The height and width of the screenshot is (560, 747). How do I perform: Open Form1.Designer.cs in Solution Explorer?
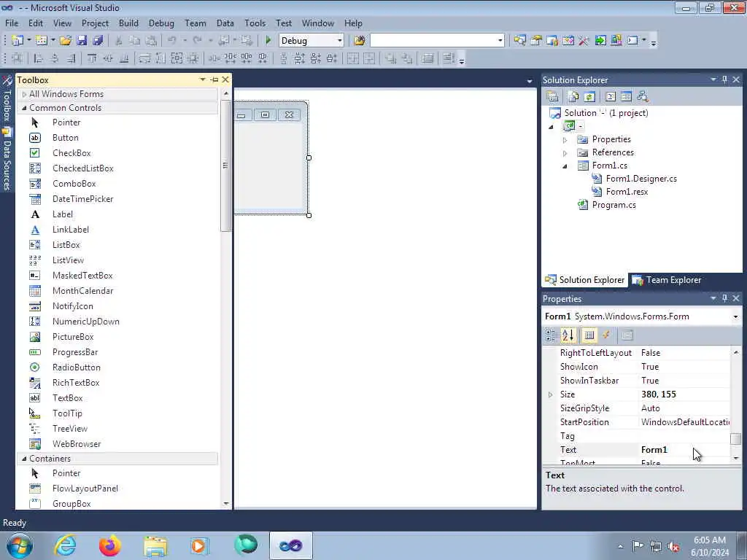(x=641, y=179)
